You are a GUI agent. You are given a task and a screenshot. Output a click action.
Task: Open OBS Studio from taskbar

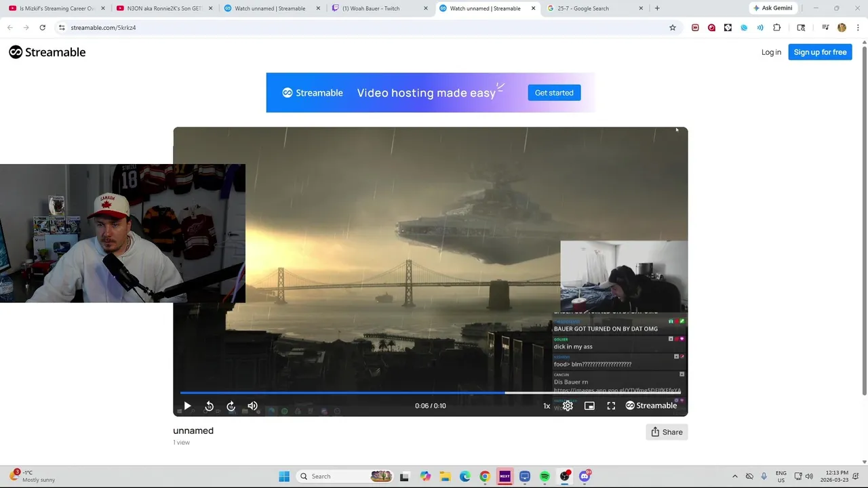tap(565, 476)
